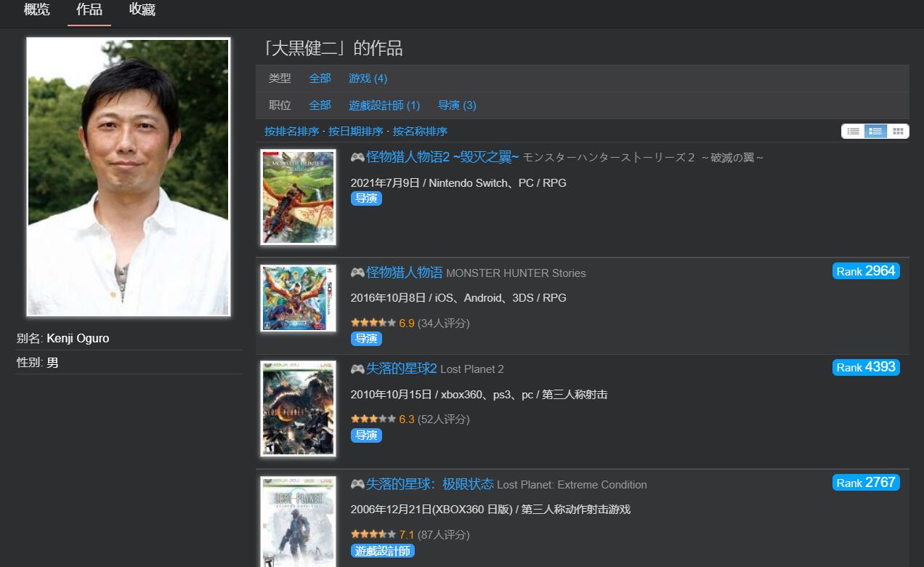Sort works by 按日期排序
The width and height of the screenshot is (924, 567).
tap(355, 132)
